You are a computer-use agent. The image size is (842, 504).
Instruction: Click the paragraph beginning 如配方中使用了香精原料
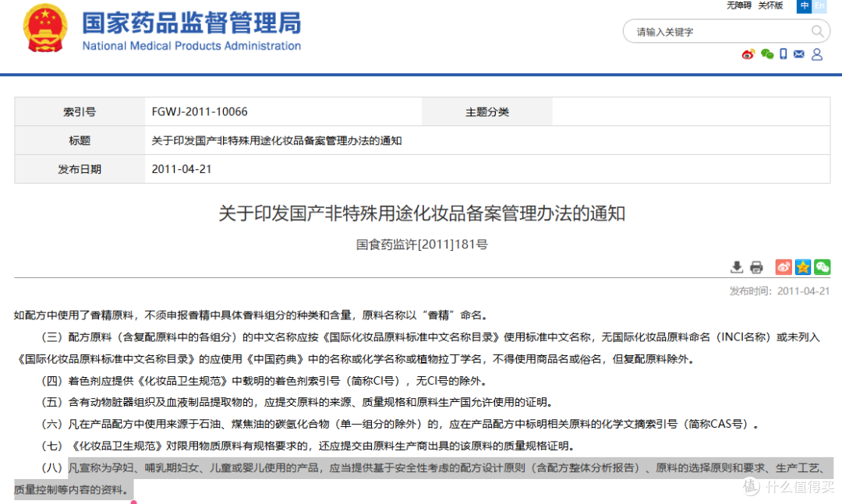[250, 315]
